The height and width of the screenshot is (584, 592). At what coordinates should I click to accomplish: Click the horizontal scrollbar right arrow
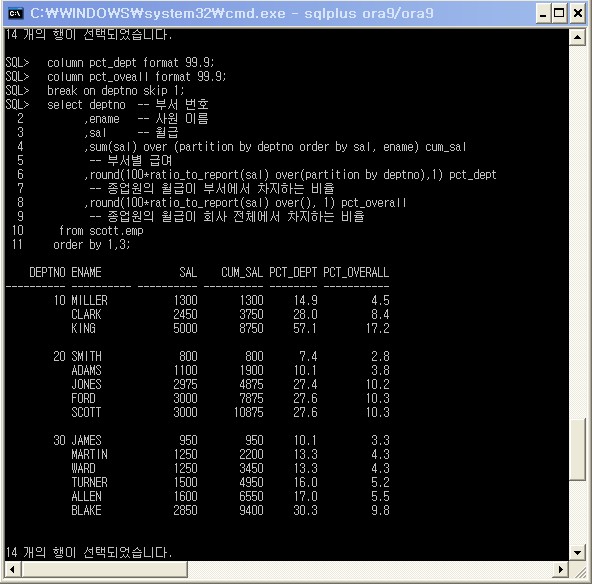pyautogui.click(x=561, y=569)
